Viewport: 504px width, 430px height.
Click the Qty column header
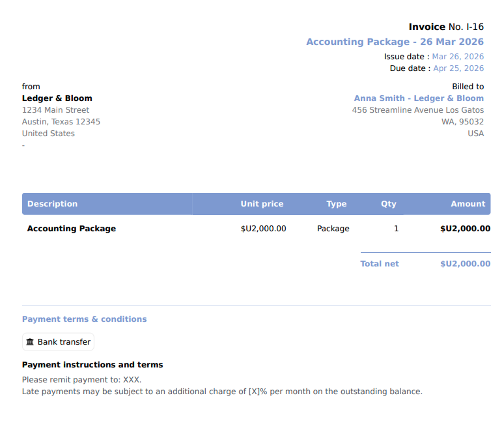(389, 203)
